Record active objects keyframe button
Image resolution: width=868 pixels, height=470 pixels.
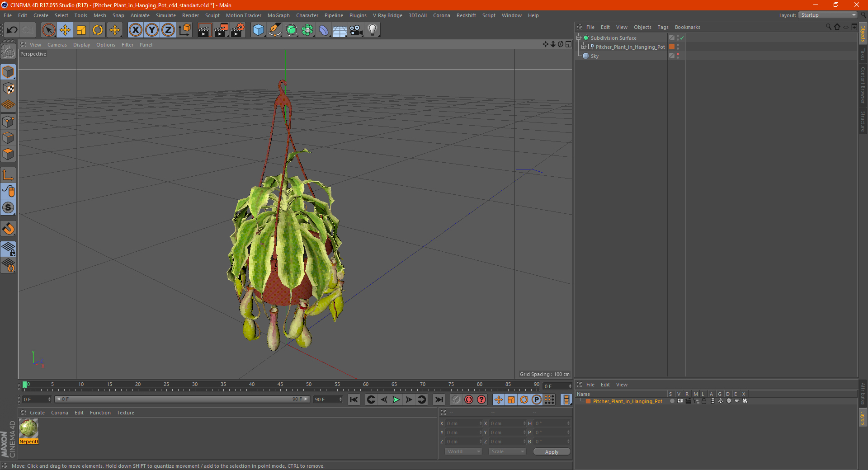coord(456,399)
